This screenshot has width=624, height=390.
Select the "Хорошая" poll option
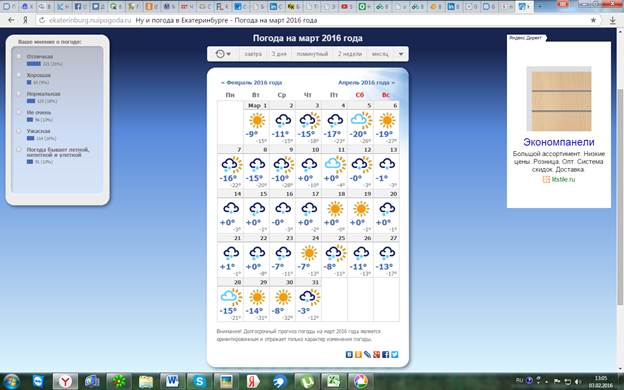click(x=19, y=75)
